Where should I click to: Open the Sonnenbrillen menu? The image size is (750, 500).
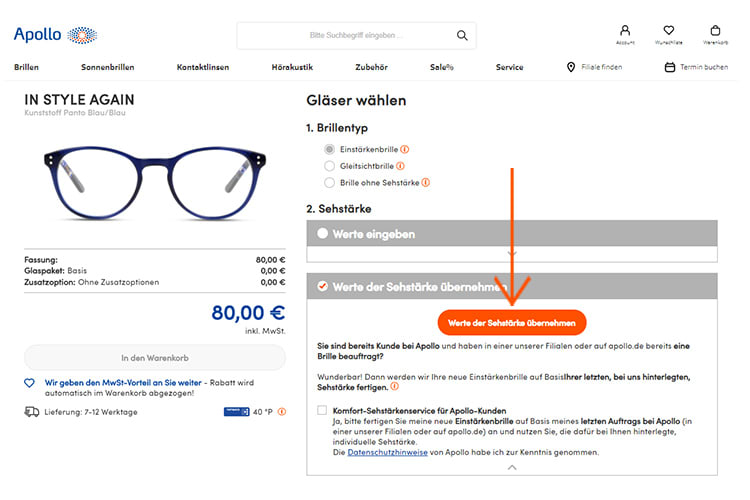point(108,67)
